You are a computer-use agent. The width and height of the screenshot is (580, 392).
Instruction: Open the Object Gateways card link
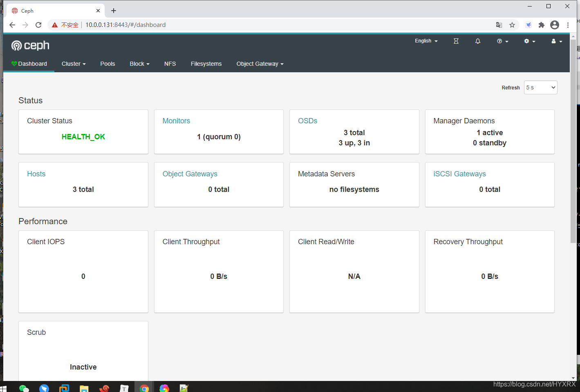[190, 174]
